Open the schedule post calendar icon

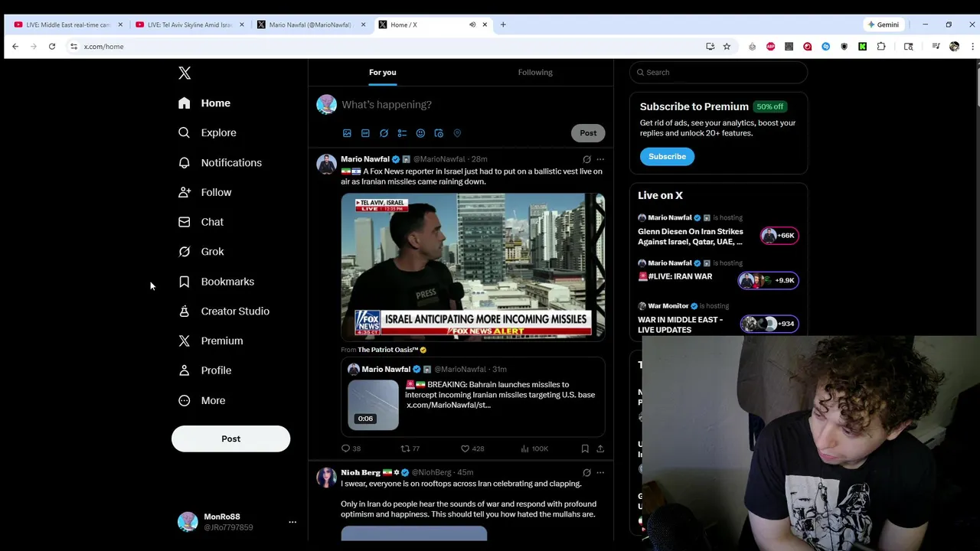[x=439, y=133]
